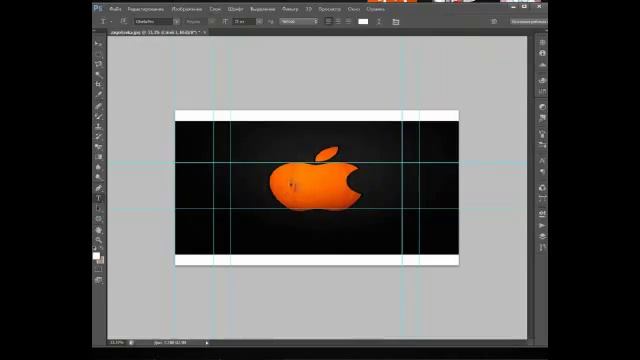
Task: Reset default foreground and background colors
Action: point(95,248)
